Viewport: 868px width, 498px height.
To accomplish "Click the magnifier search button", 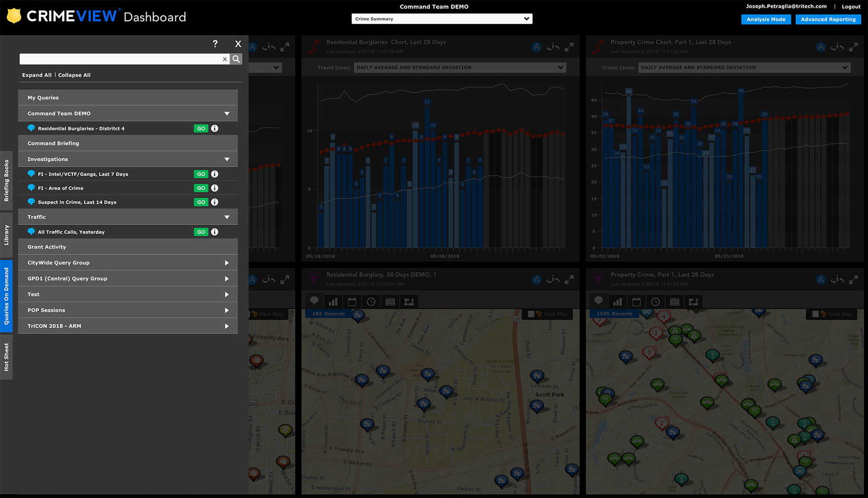I will pos(236,59).
